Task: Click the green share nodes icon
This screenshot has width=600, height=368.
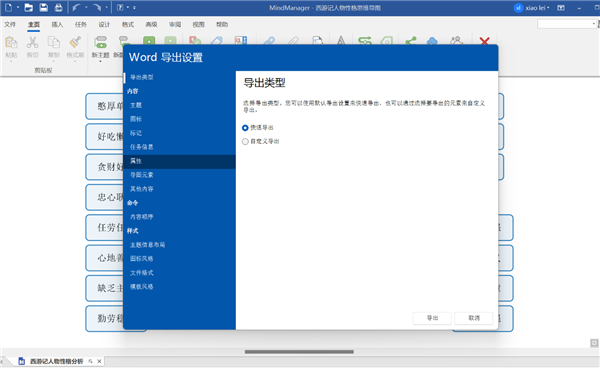Action: (x=411, y=41)
